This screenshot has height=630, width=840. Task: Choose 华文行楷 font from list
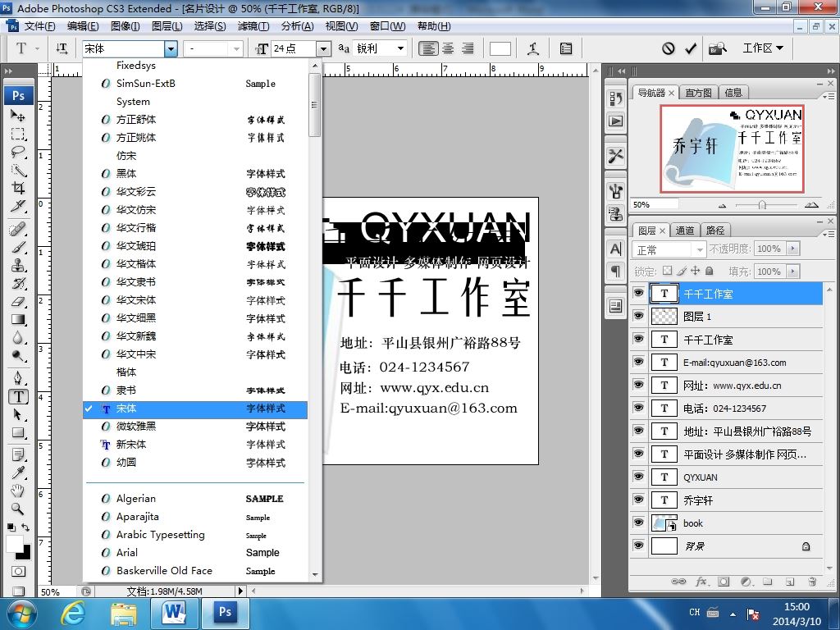click(195, 228)
